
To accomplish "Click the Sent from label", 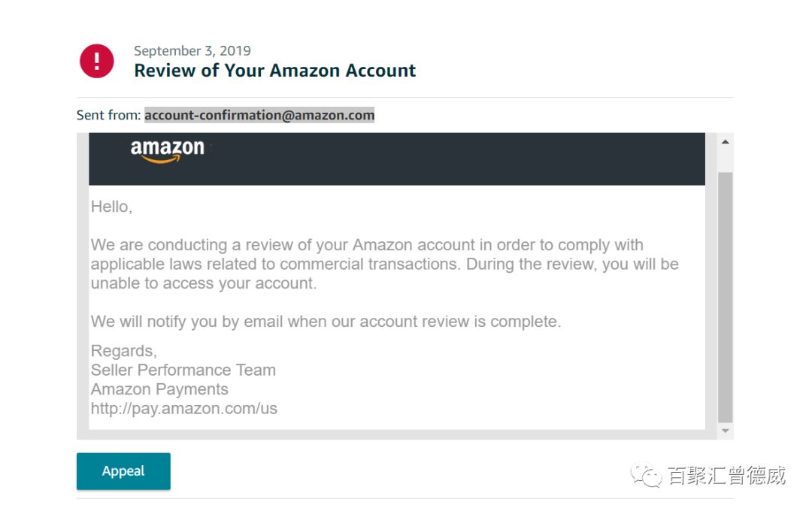I will click(x=109, y=115).
